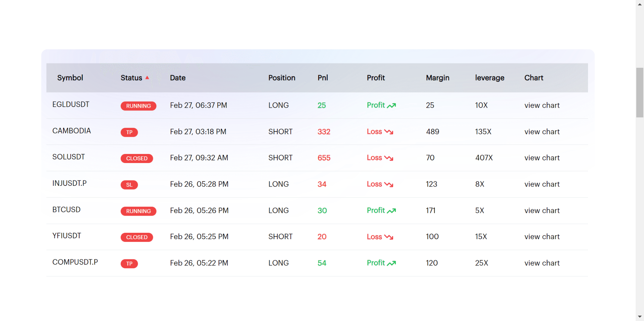Open view chart for CAMBODIA
The image size is (644, 321).
[542, 132]
